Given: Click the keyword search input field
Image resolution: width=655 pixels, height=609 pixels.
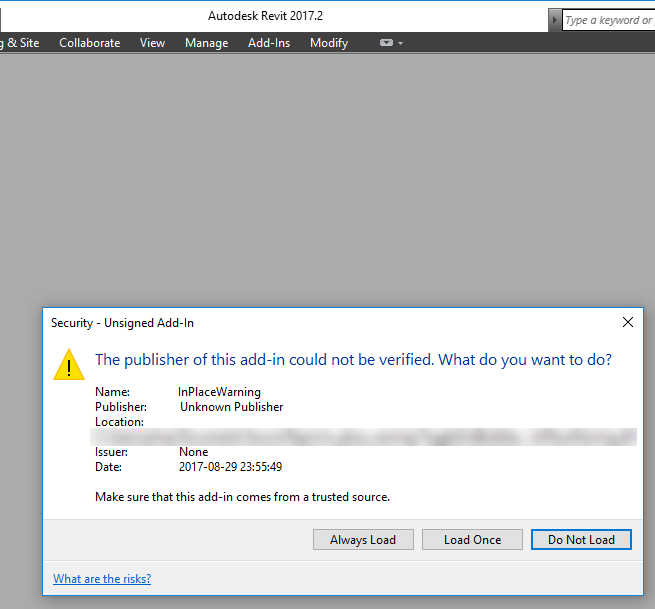Looking at the screenshot, I should 609,20.
